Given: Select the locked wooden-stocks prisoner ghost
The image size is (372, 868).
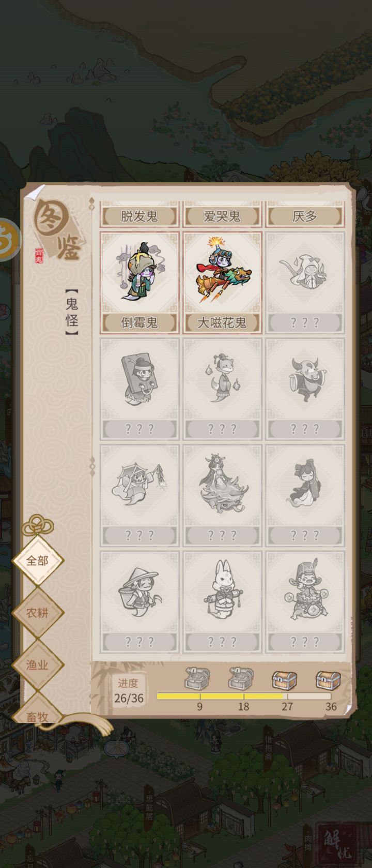Looking at the screenshot, I should click(139, 389).
